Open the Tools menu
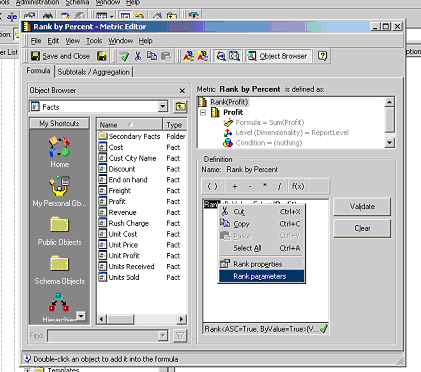 pos(94,41)
